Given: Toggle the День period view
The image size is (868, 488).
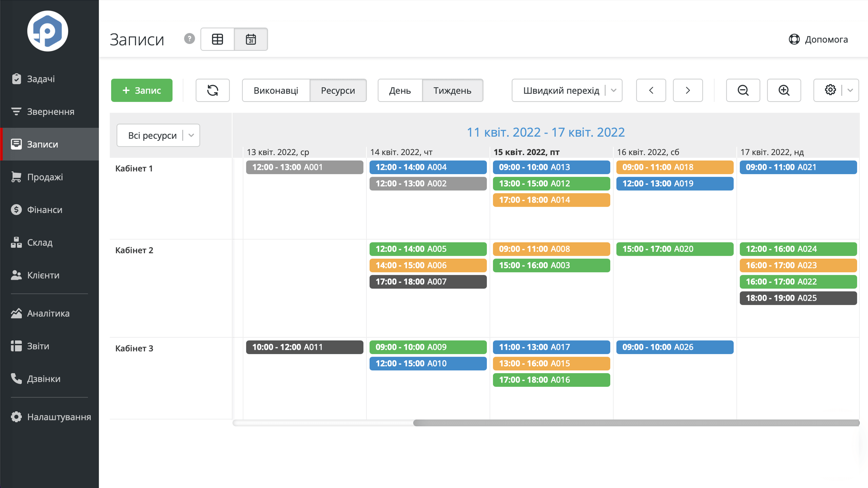Looking at the screenshot, I should pyautogui.click(x=400, y=90).
